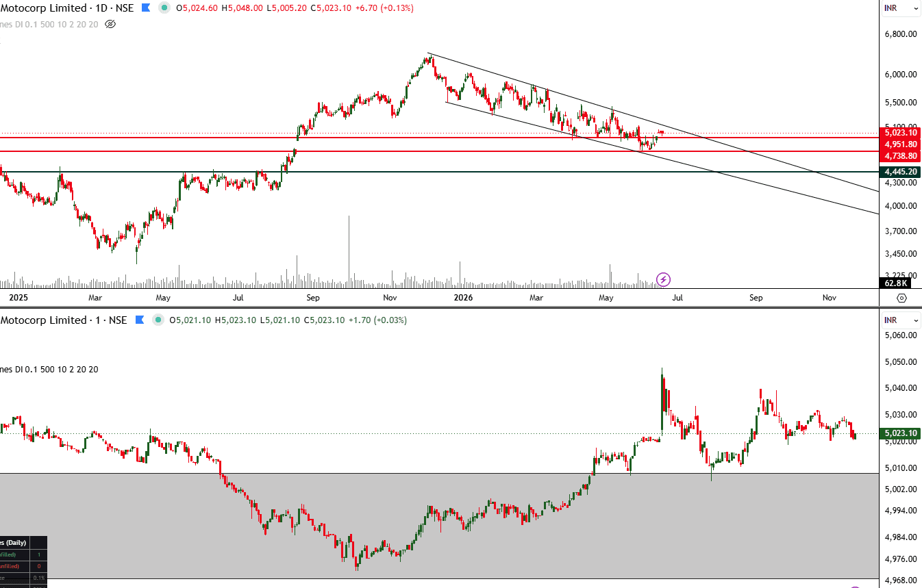Screen dimensions: 922x588
Task: Click the '(Daily)' header in the indicator table
Action: pyautogui.click(x=15, y=543)
